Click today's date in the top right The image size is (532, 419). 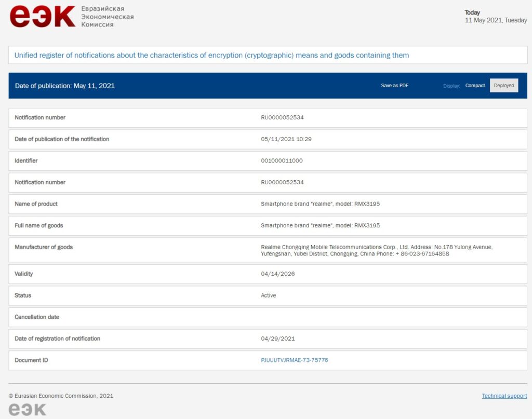496,20
